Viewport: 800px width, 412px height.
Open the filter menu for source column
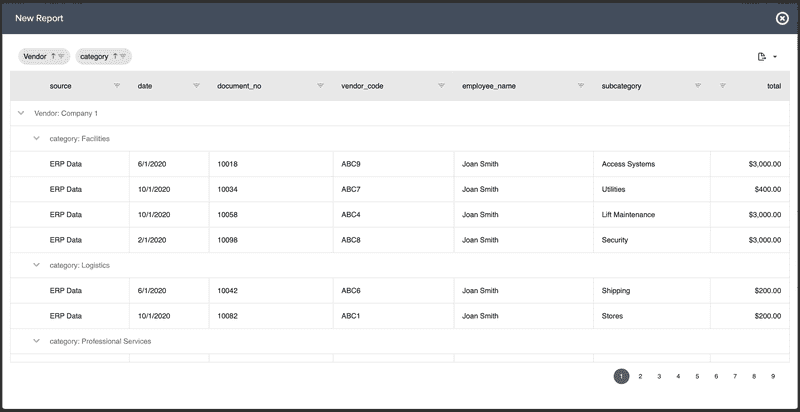pyautogui.click(x=117, y=86)
